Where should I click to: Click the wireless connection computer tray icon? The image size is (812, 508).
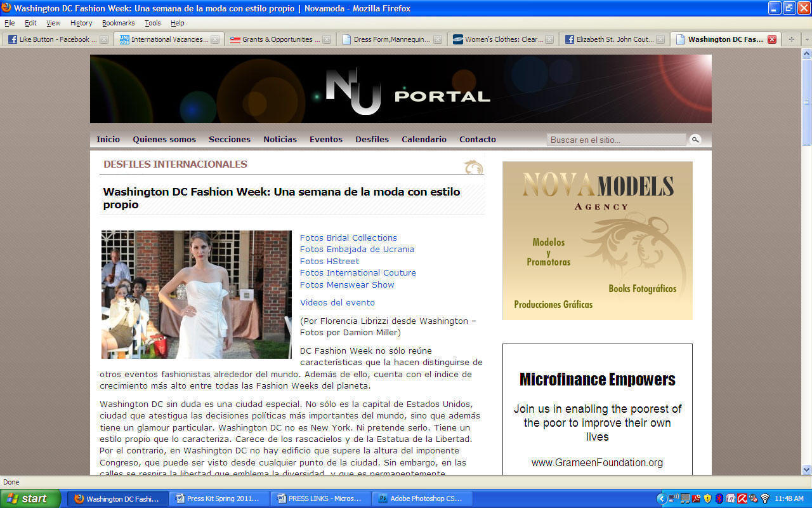(674, 498)
